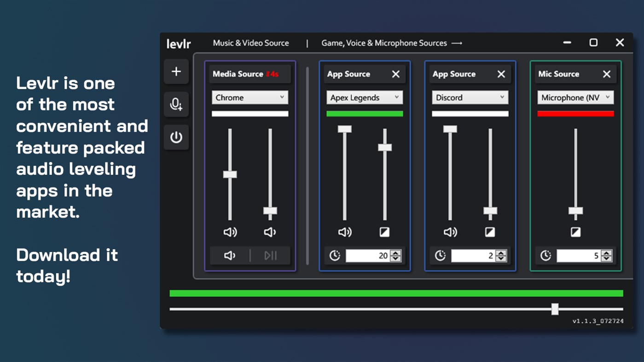Click the ducking icon in the Discord panel
Image resolution: width=644 pixels, height=362 pixels.
click(490, 232)
